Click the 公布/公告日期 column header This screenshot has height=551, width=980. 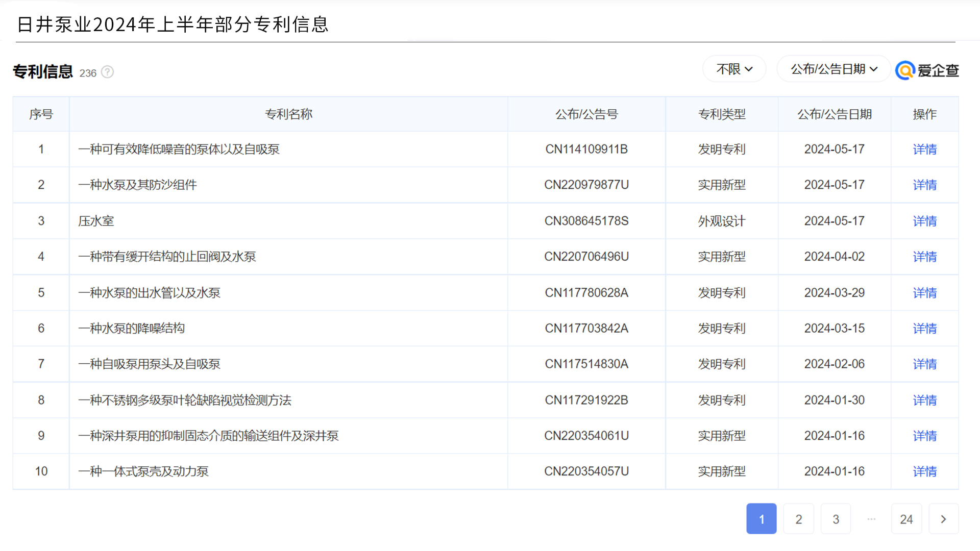(x=835, y=114)
